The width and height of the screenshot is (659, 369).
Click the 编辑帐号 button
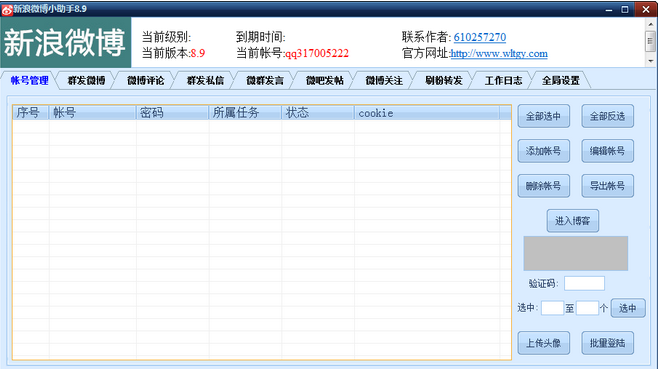607,151
